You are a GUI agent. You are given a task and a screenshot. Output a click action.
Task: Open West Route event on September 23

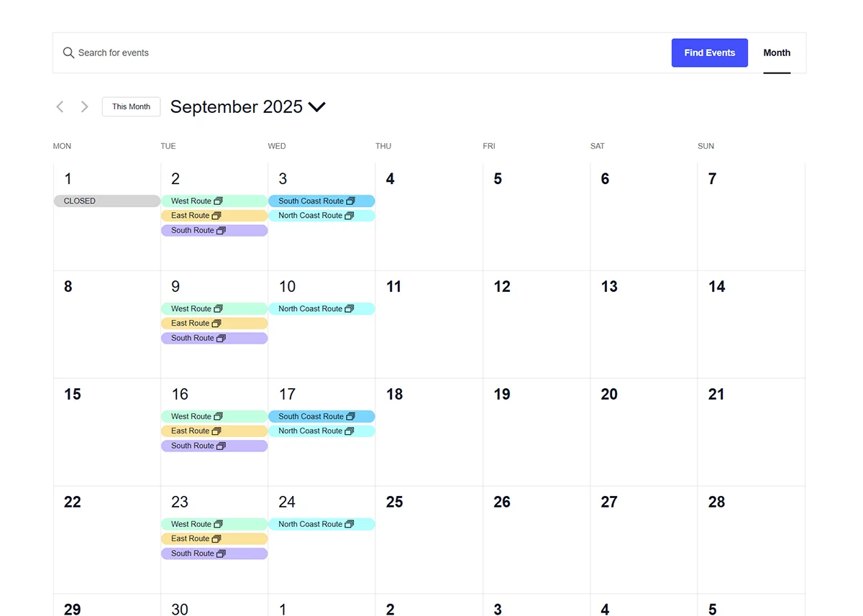point(214,525)
